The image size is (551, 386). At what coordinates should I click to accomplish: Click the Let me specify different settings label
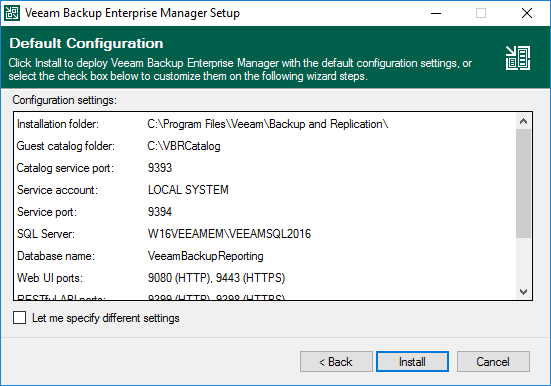tap(106, 318)
